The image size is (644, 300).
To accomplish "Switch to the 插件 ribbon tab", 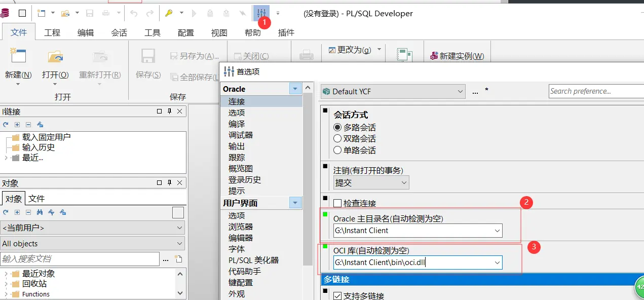I will coord(286,32).
